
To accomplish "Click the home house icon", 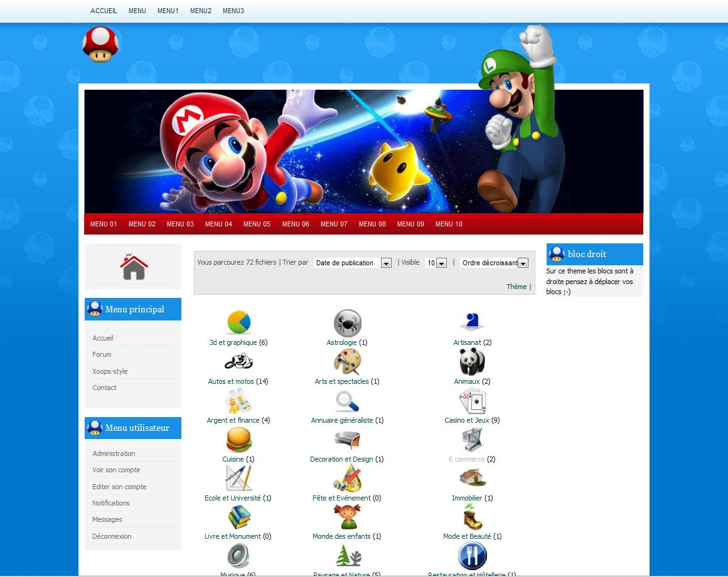I will [x=134, y=267].
